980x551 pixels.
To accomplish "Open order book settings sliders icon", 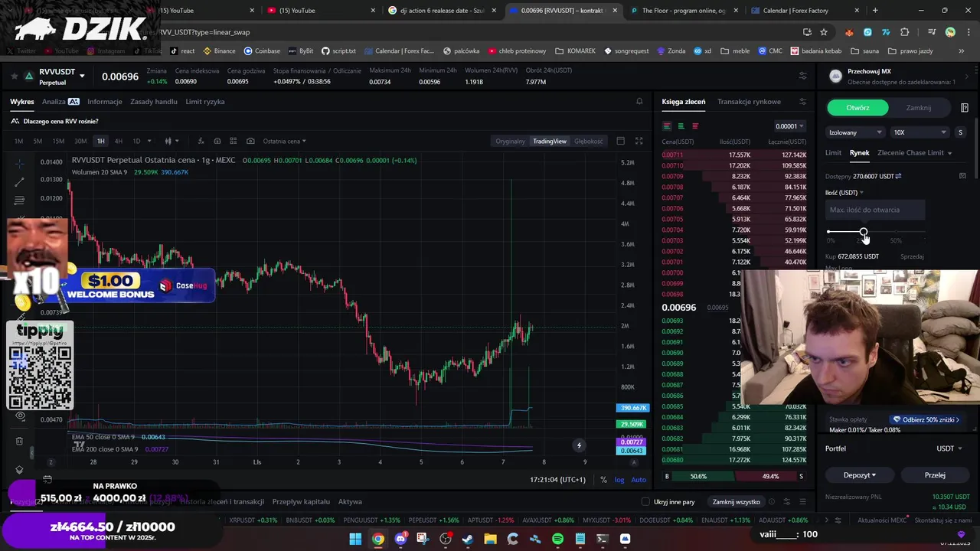I will point(802,101).
